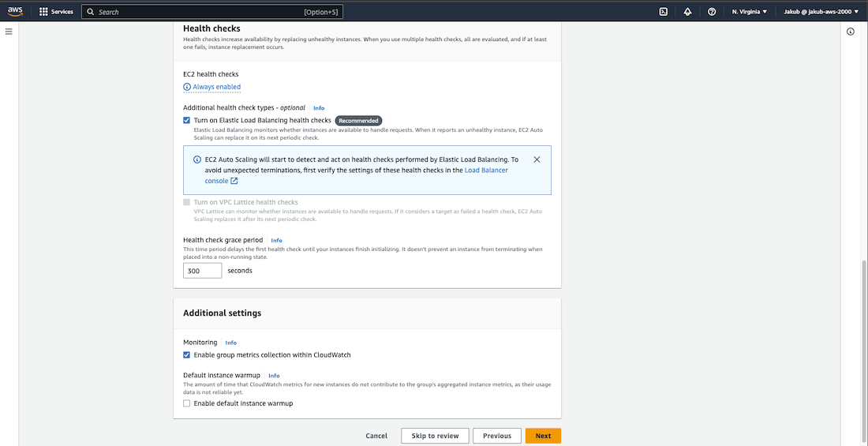Image resolution: width=868 pixels, height=446 pixels.
Task: Dismiss the Elastic Load Balancing info alert
Action: [537, 159]
